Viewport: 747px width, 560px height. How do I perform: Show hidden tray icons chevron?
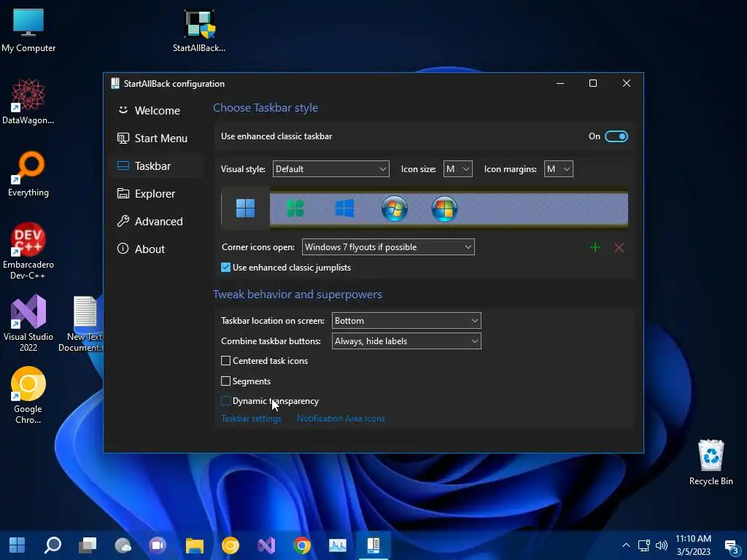(x=626, y=545)
